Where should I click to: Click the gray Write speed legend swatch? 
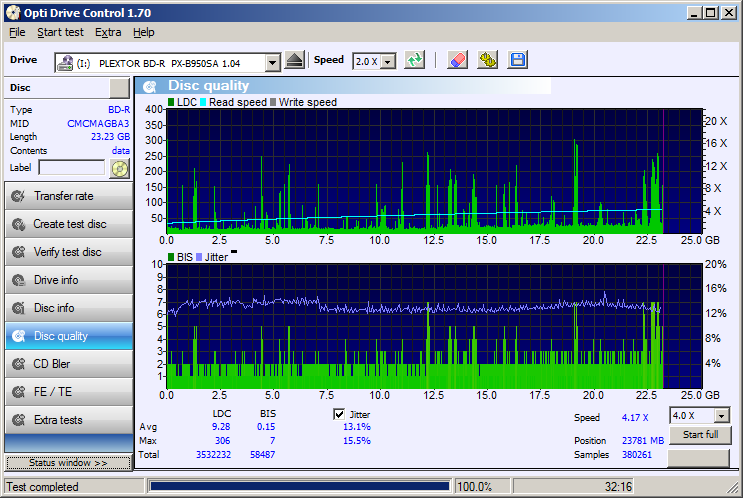(x=273, y=102)
